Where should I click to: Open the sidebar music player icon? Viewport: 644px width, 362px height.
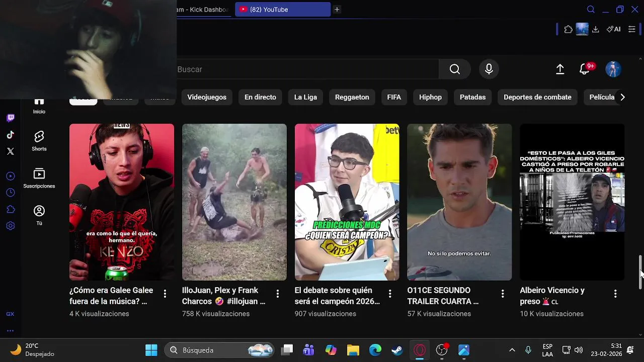tap(11, 176)
